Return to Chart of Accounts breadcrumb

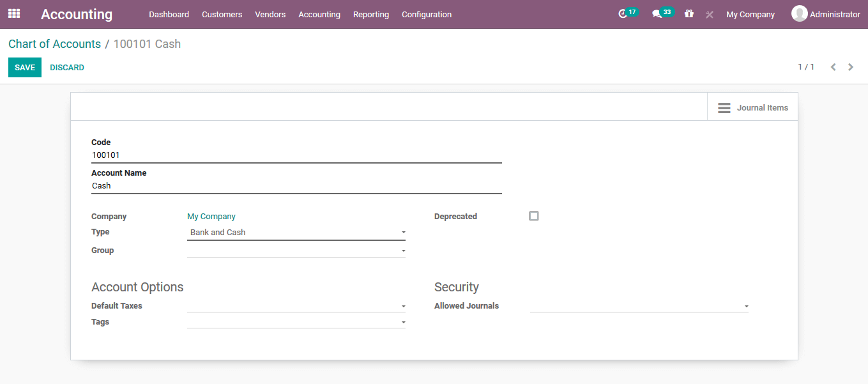click(54, 43)
